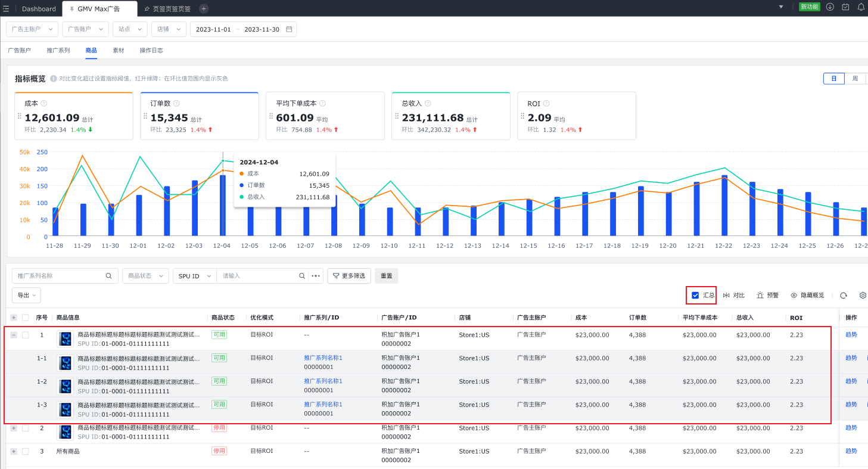868x469 pixels.
Task: Toggle 隐藏概览 to hide the overview
Action: [x=807, y=296]
